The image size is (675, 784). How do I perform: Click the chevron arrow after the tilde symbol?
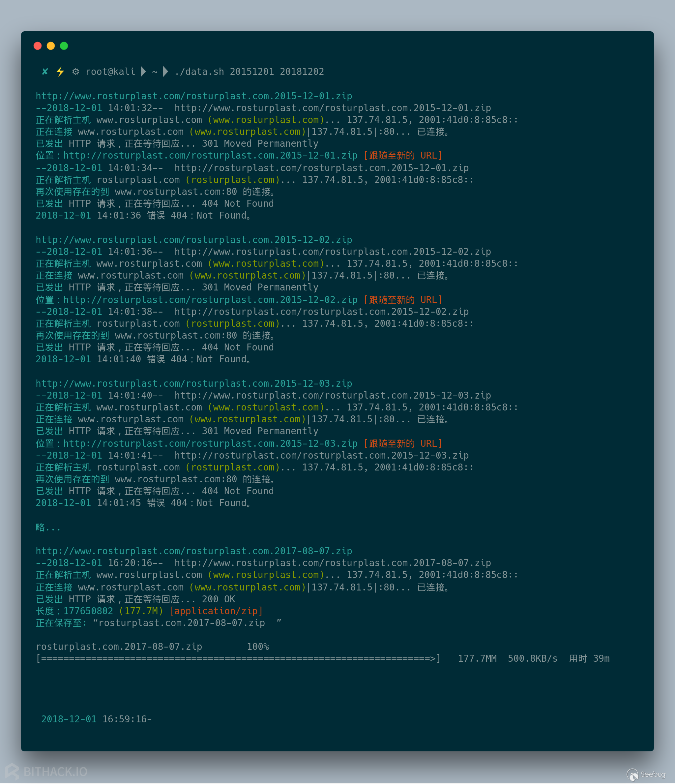165,72
